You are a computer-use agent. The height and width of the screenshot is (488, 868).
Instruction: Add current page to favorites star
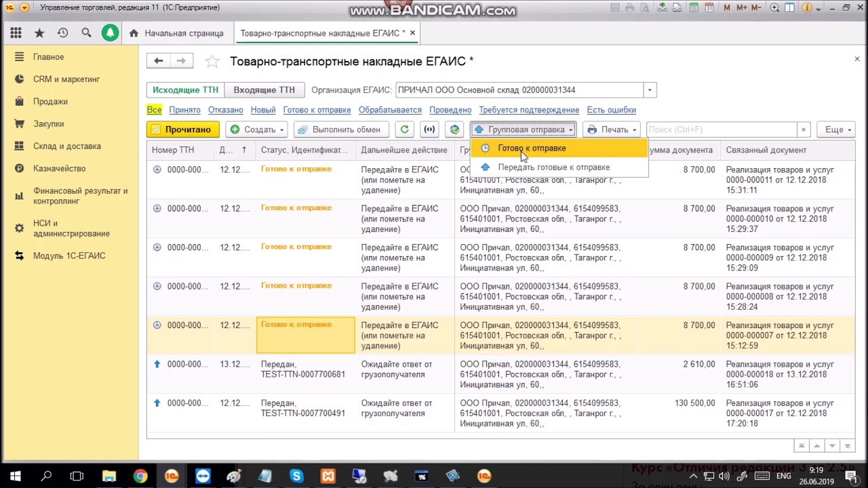212,62
